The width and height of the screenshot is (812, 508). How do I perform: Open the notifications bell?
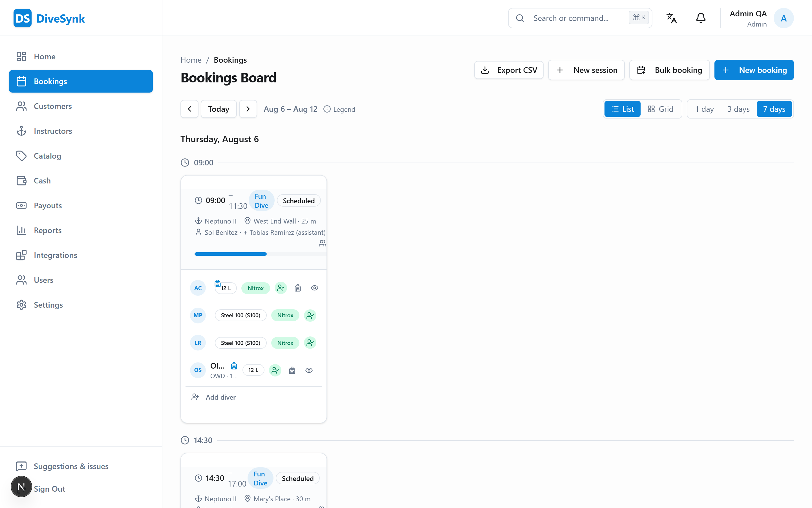[701, 18]
